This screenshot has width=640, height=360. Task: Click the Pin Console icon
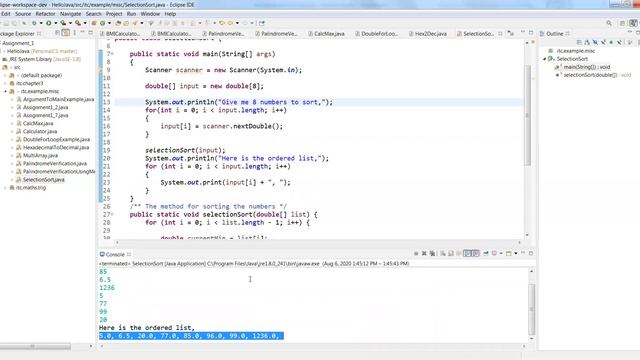coord(486,253)
